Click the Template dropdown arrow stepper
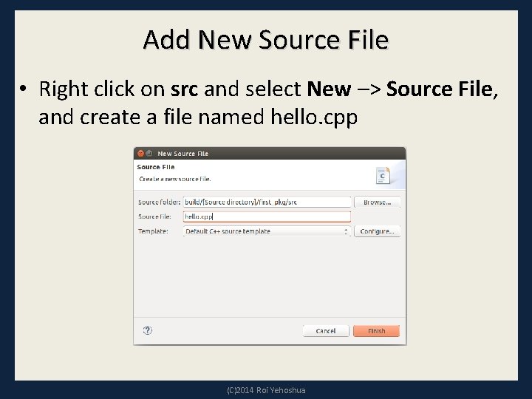 point(346,231)
